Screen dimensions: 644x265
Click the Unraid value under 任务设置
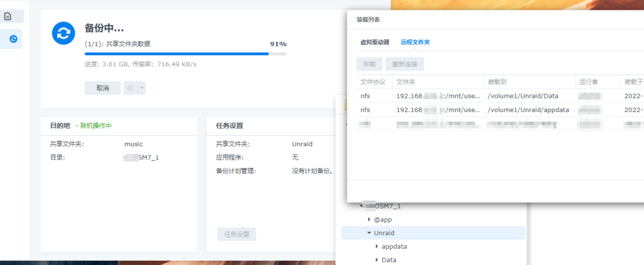tap(302, 144)
